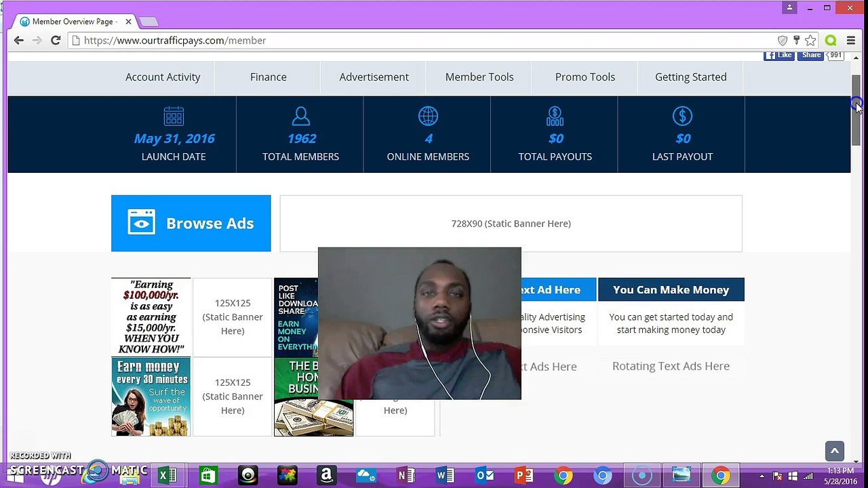Click the scrollbar up arrow
868x488 pixels.
click(x=856, y=58)
